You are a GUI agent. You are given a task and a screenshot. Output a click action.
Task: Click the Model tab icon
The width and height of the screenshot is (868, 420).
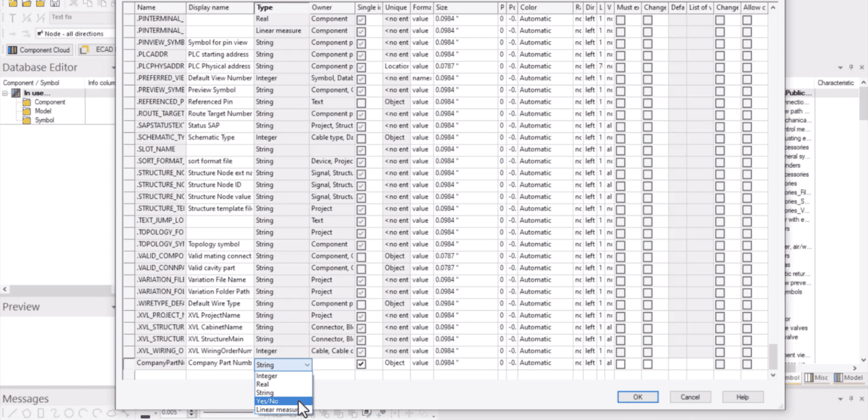click(838, 377)
